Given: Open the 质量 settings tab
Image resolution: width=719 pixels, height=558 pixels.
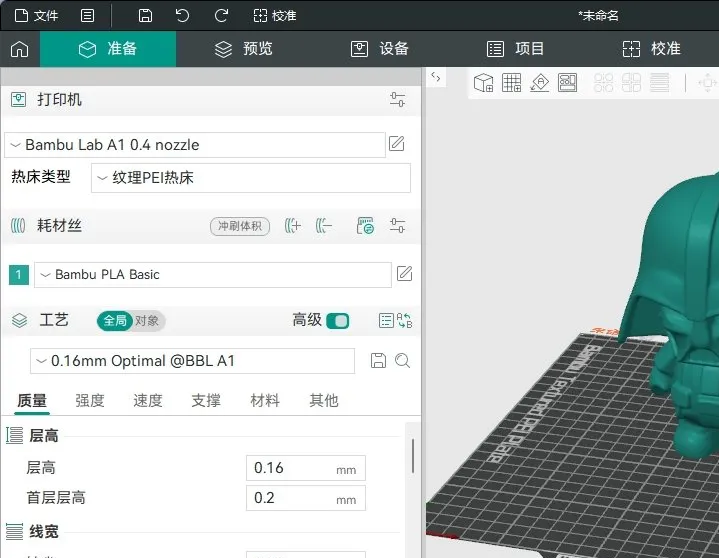Looking at the screenshot, I should [x=32, y=401].
